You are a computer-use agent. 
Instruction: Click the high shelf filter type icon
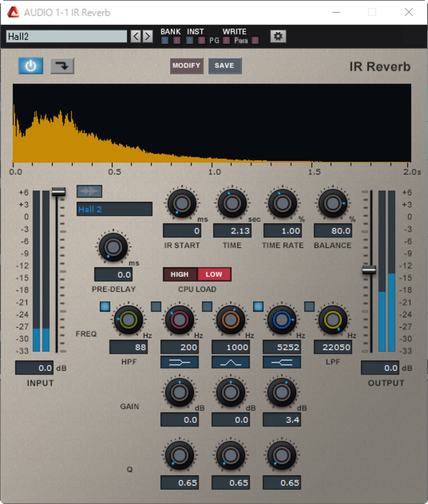point(281,362)
